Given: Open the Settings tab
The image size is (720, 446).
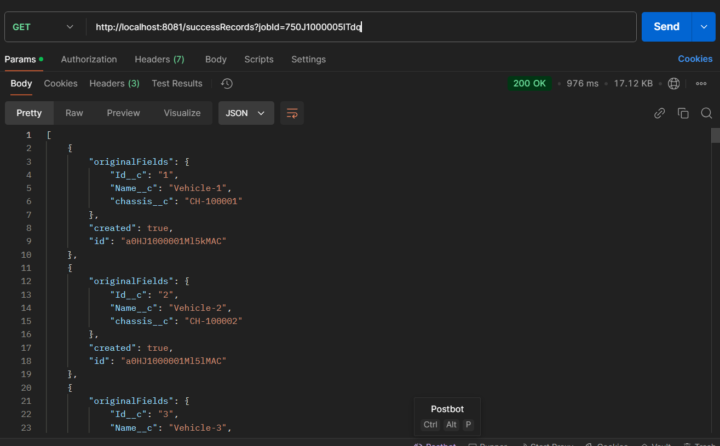Looking at the screenshot, I should point(308,59).
